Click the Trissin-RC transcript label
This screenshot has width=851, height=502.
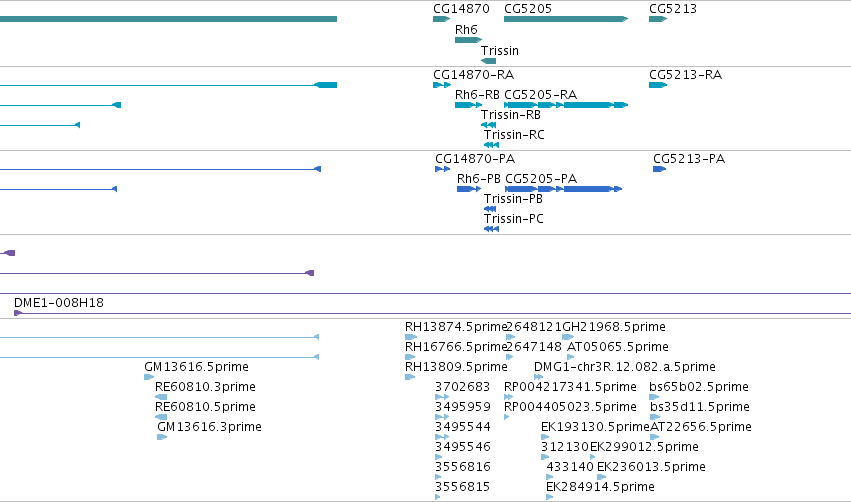514,135
